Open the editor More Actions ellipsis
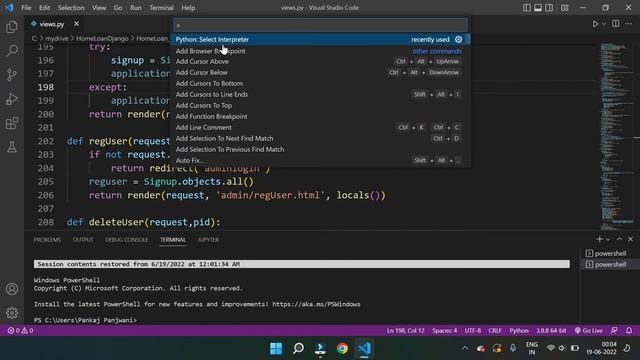640x360 pixels. [x=629, y=24]
